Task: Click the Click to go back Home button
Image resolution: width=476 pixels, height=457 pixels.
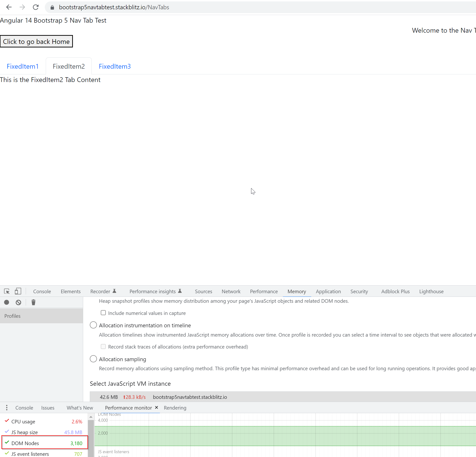Action: [x=36, y=41]
